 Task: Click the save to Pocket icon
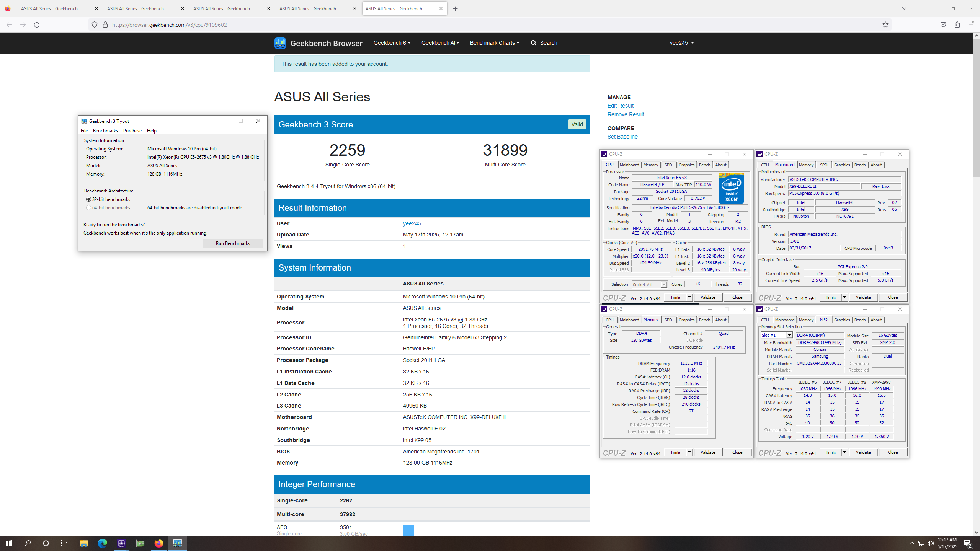tap(943, 25)
